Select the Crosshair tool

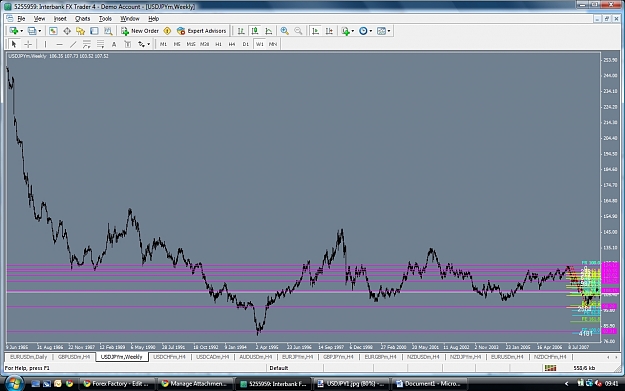point(28,44)
